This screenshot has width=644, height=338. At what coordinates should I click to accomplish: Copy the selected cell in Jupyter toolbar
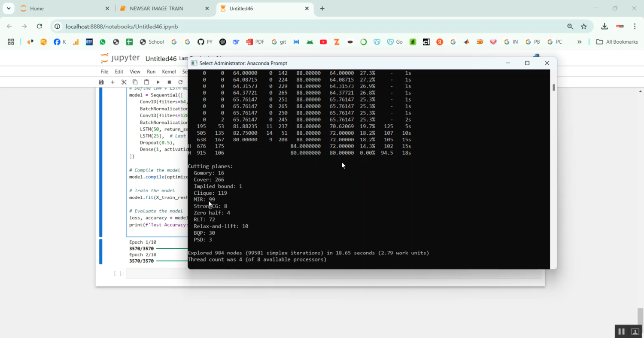135,82
